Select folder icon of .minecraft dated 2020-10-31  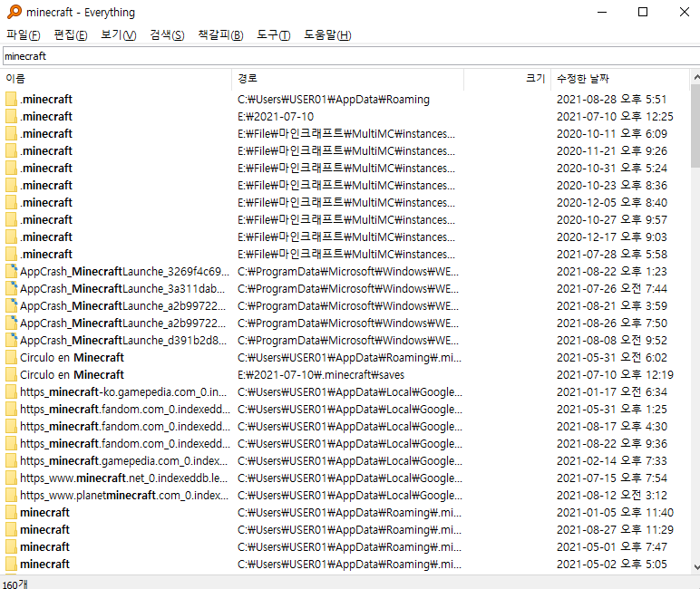tap(11, 168)
